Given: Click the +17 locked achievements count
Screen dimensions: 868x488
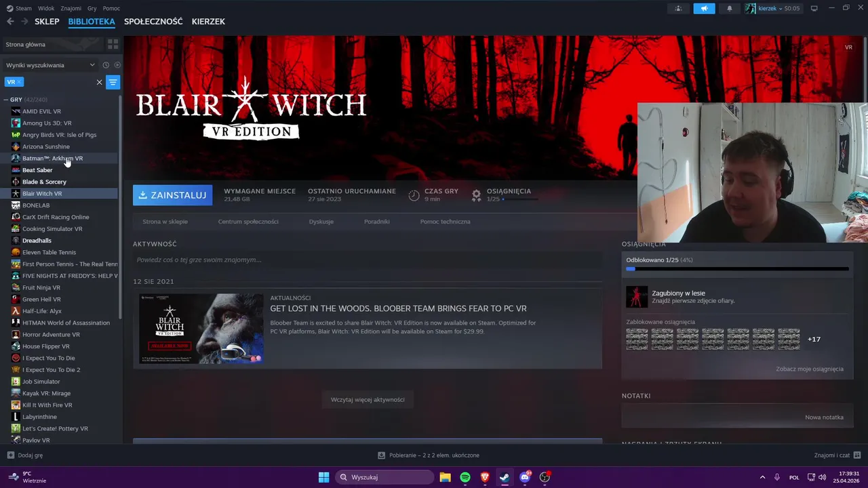Looking at the screenshot, I should (x=814, y=339).
